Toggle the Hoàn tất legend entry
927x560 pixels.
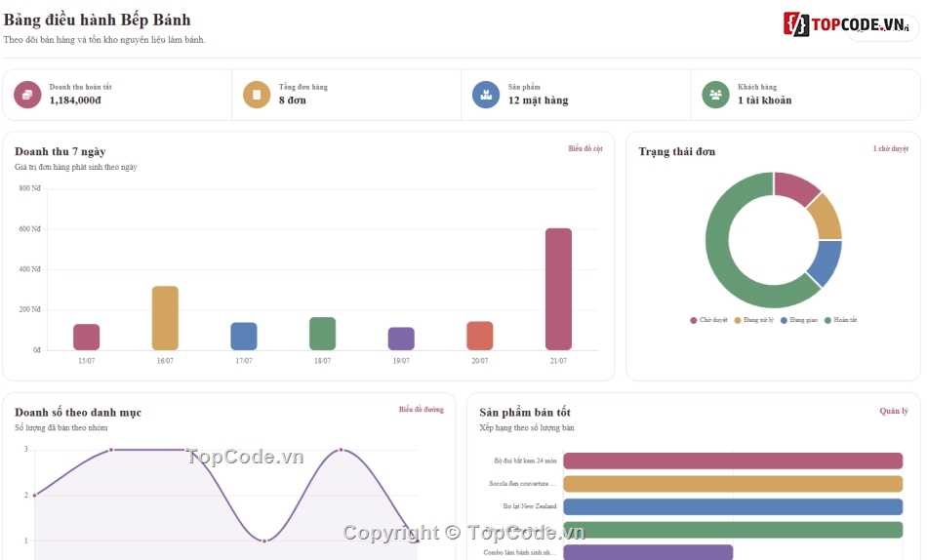pyautogui.click(x=841, y=320)
